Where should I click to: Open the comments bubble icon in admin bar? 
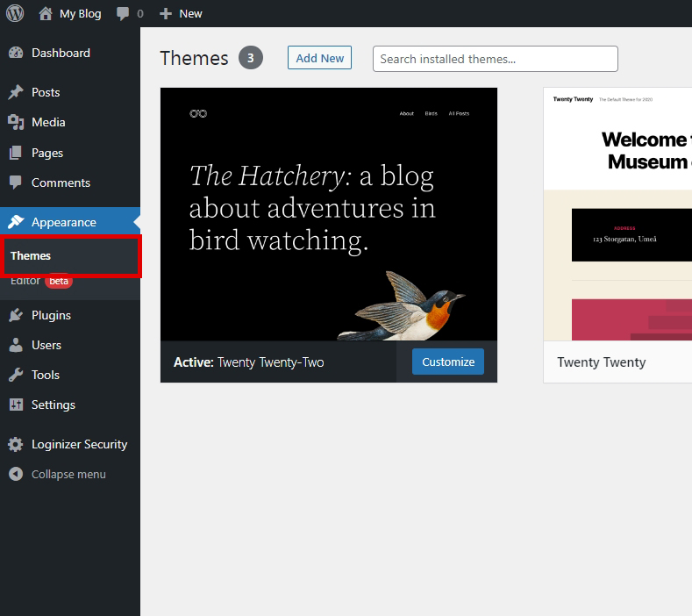123,14
